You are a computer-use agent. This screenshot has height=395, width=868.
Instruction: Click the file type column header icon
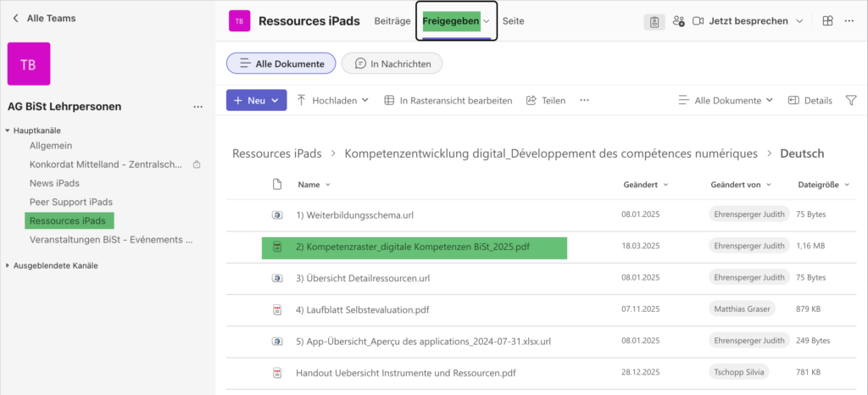pos(277,184)
